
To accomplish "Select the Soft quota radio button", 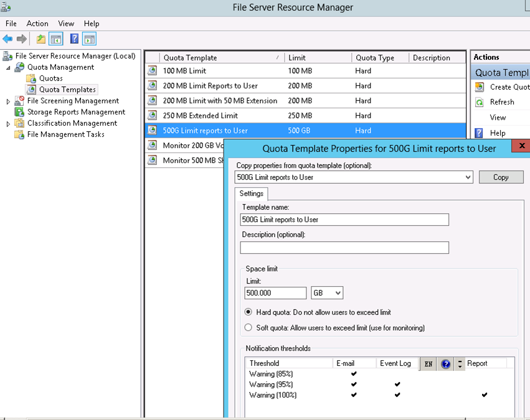I will click(248, 327).
